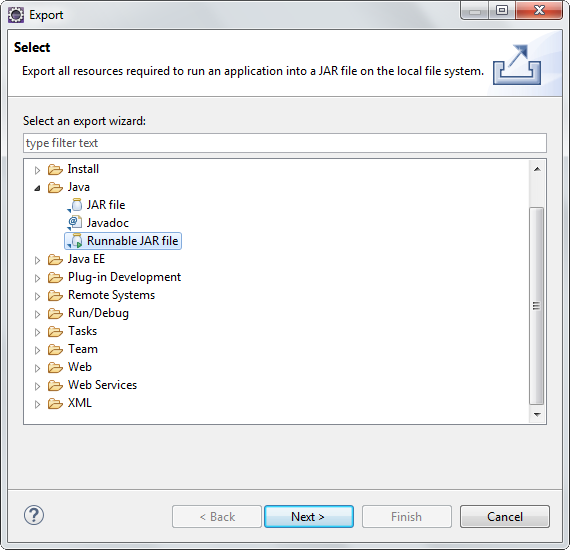Screen dimensions: 570x550
Task: Click the Eclipse icon in title bar
Action: pos(16,15)
